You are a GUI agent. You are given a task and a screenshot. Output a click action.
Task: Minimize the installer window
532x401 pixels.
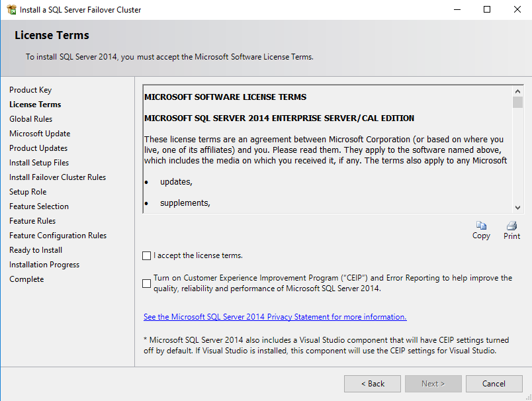click(457, 9)
